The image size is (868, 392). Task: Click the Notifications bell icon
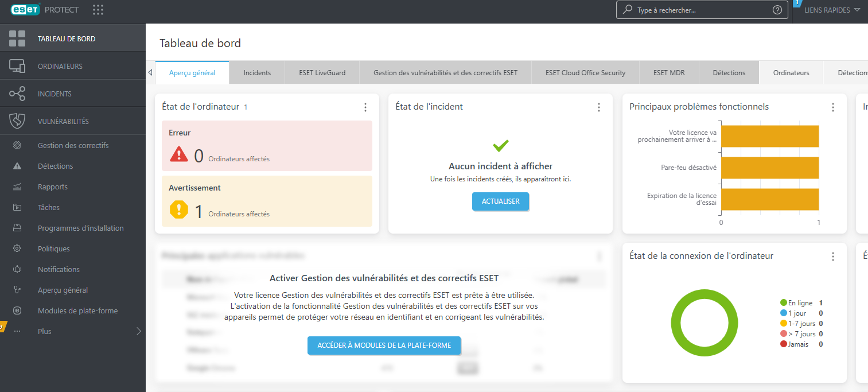click(17, 269)
